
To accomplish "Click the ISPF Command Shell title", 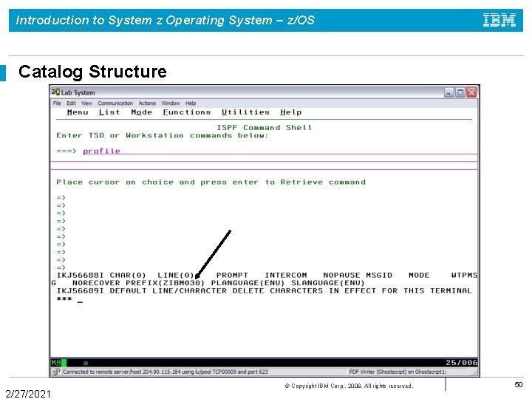I will pyautogui.click(x=265, y=128).
